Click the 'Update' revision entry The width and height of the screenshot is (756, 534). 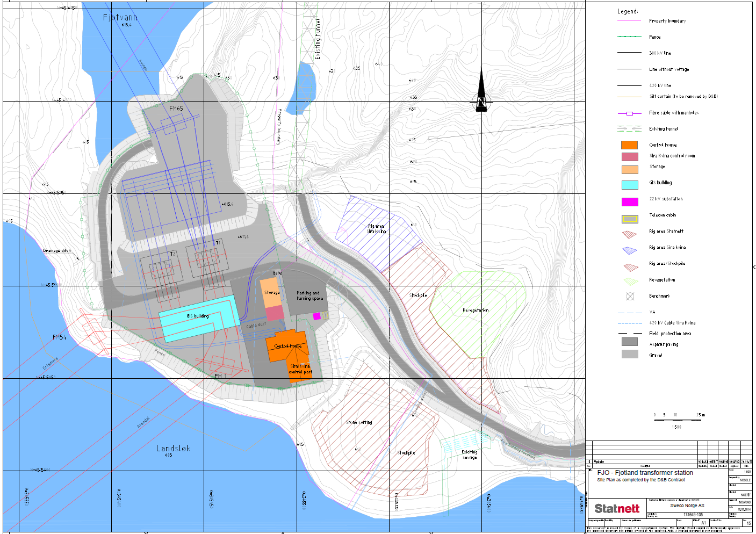tap(599, 461)
